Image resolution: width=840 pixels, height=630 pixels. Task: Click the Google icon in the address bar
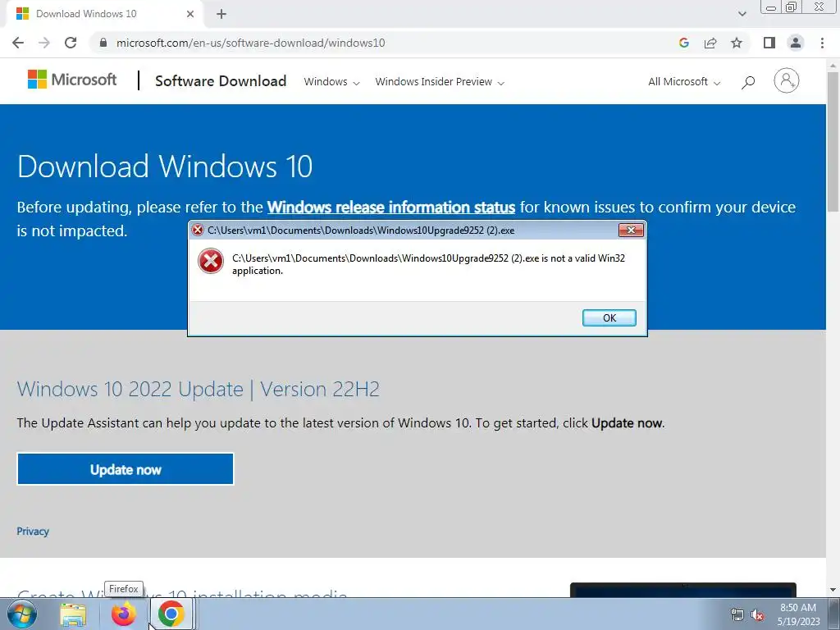pos(683,43)
